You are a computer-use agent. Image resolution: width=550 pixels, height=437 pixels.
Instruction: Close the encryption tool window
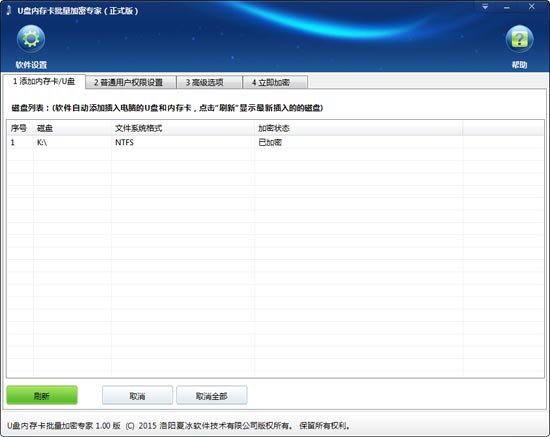click(532, 7)
